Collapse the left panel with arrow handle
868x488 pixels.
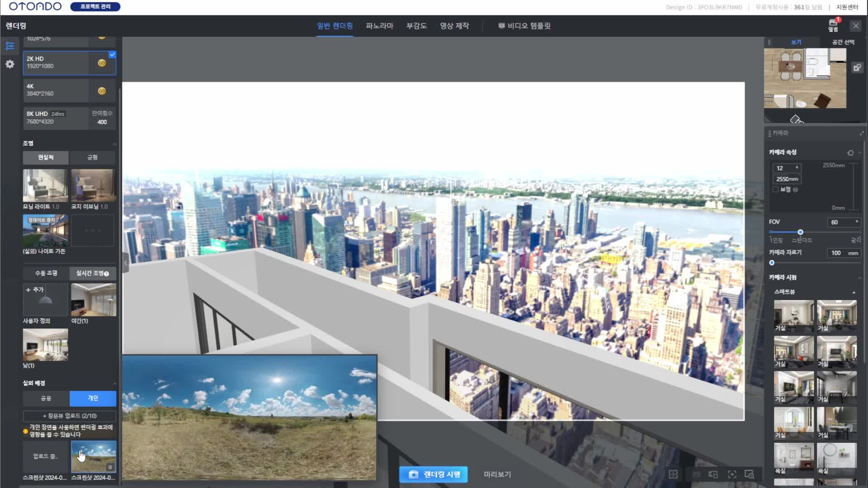[126, 263]
